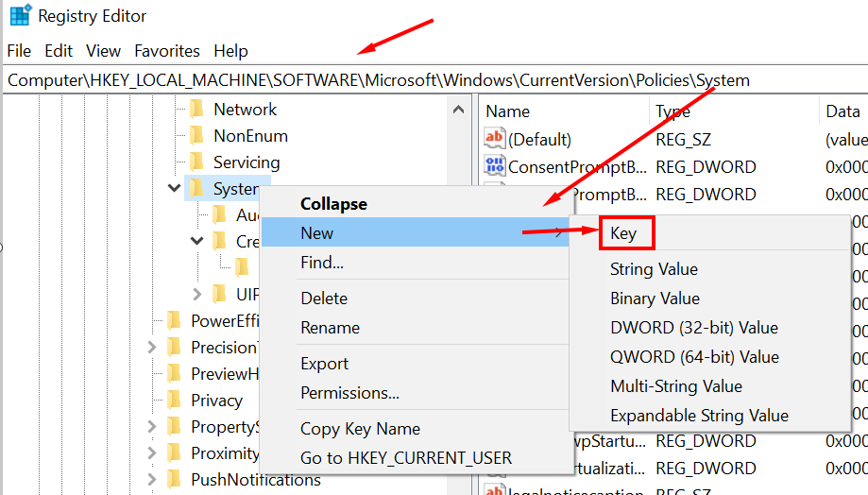Select the Privacy key label
The width and height of the screenshot is (868, 495).
point(216,401)
